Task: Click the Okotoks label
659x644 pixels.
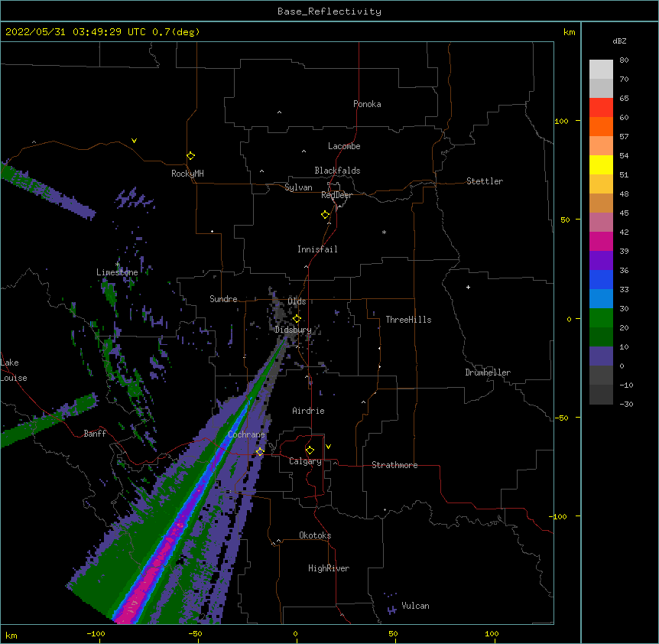Action: pyautogui.click(x=315, y=535)
